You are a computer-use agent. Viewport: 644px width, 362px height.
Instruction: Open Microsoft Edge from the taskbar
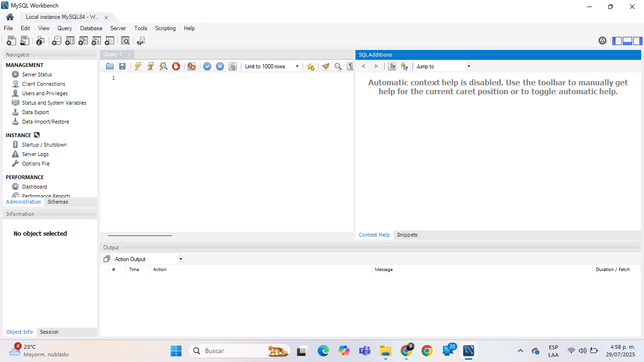coord(323,351)
